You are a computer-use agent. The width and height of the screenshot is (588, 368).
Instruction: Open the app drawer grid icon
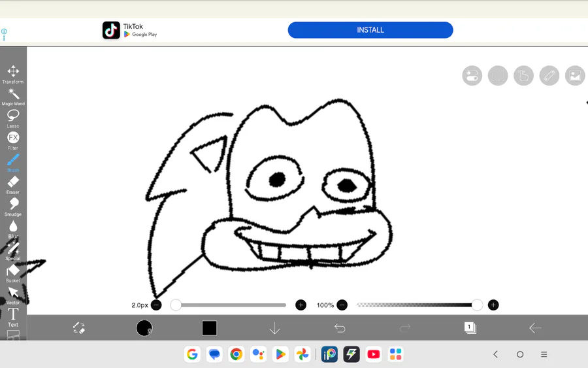coord(395,354)
